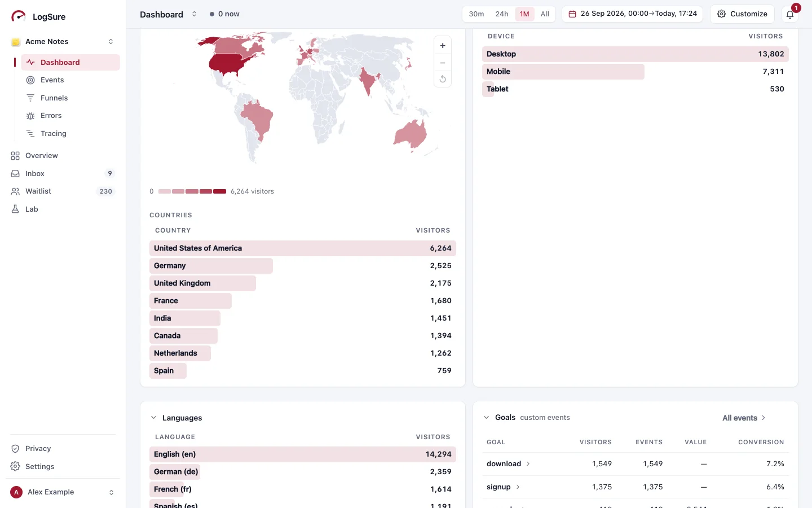
Task: Select the United States of America row
Action: click(303, 248)
